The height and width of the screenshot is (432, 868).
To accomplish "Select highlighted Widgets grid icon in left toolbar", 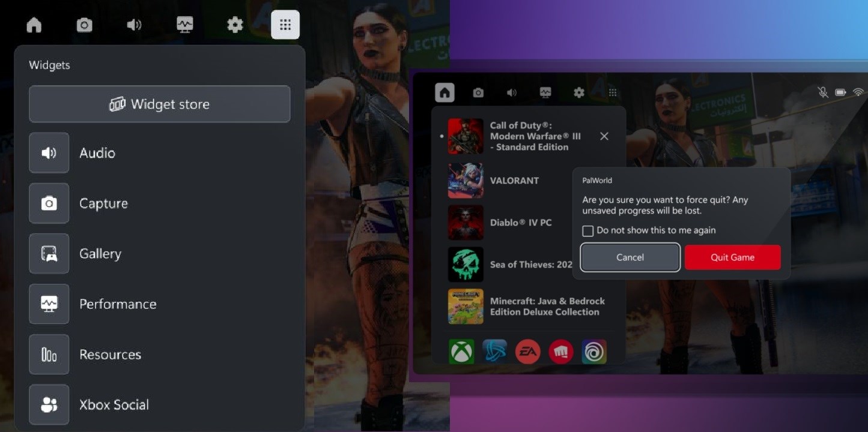I will tap(285, 25).
